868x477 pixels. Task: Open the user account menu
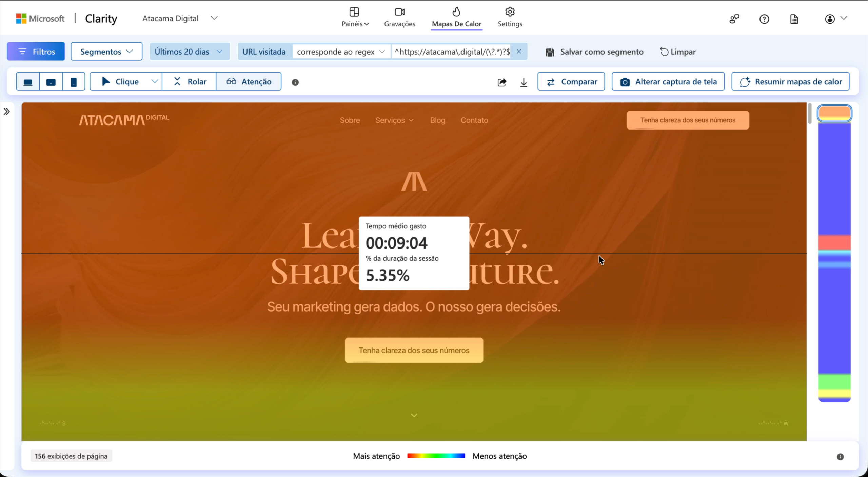(x=836, y=19)
